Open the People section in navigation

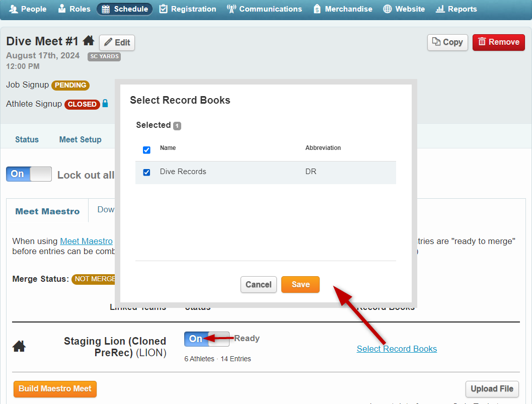click(28, 9)
